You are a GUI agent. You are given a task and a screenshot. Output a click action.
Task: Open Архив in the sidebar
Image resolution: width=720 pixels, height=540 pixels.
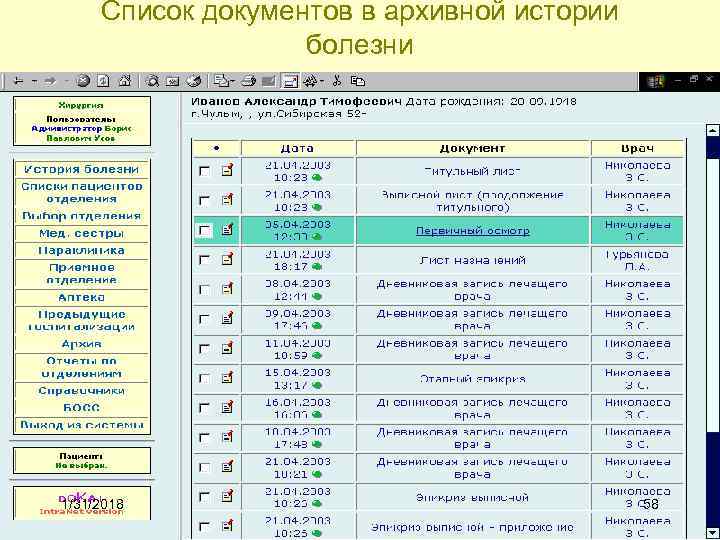point(81,344)
